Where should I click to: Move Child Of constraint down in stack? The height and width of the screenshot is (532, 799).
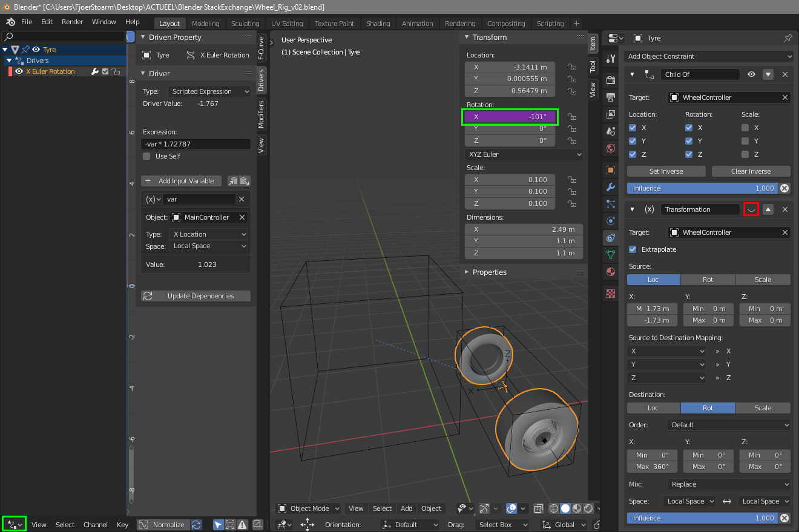(x=768, y=74)
